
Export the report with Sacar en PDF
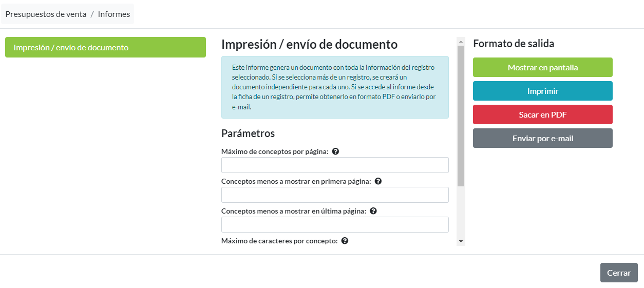coord(542,114)
